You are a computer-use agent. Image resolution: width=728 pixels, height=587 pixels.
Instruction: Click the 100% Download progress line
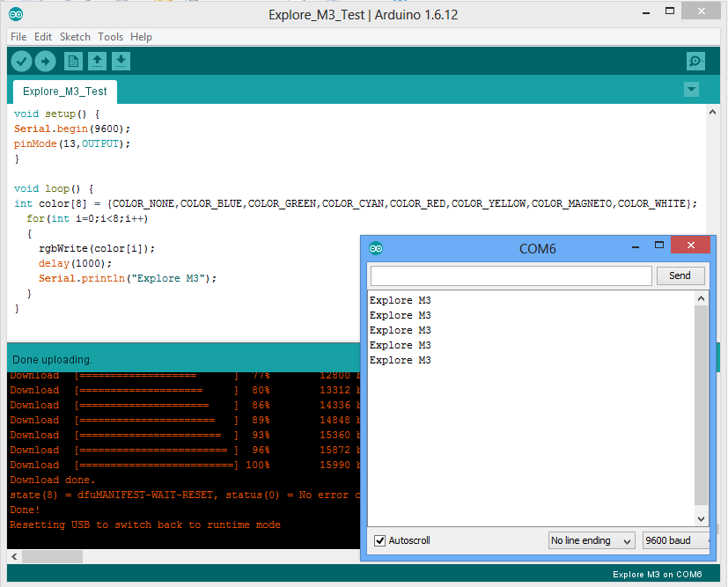185,465
